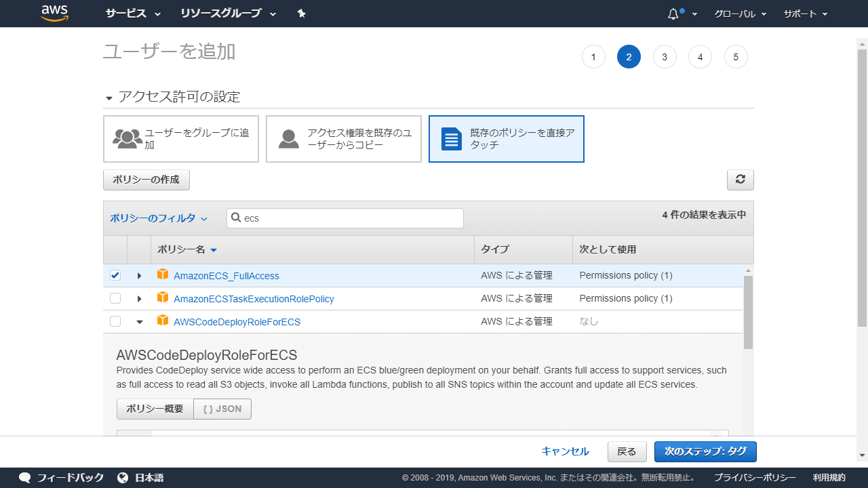The width and height of the screenshot is (868, 488).
Task: Click the ecs search input field
Action: click(344, 218)
